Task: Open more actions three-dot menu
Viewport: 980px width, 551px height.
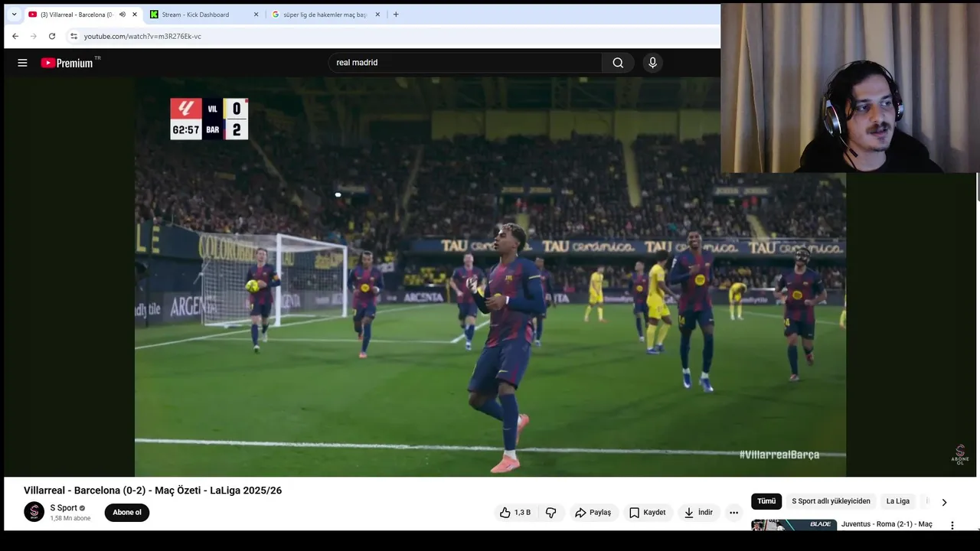Action: pos(733,513)
